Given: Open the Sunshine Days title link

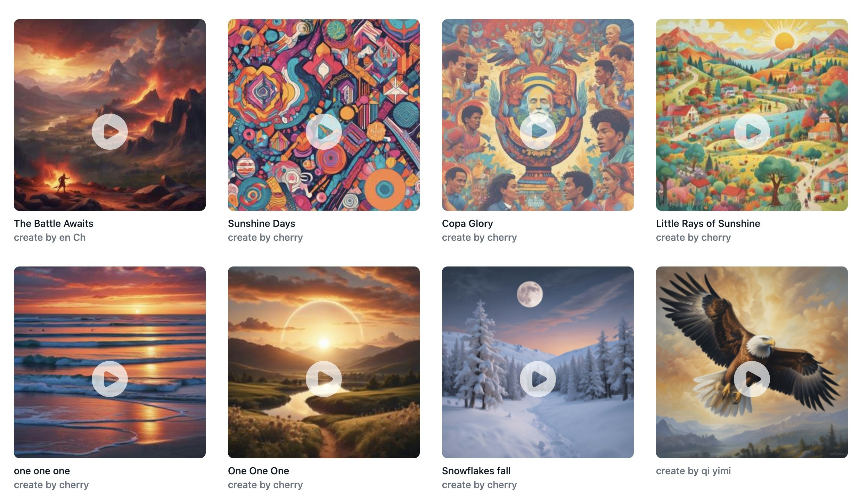Looking at the screenshot, I should pyautogui.click(x=261, y=223).
